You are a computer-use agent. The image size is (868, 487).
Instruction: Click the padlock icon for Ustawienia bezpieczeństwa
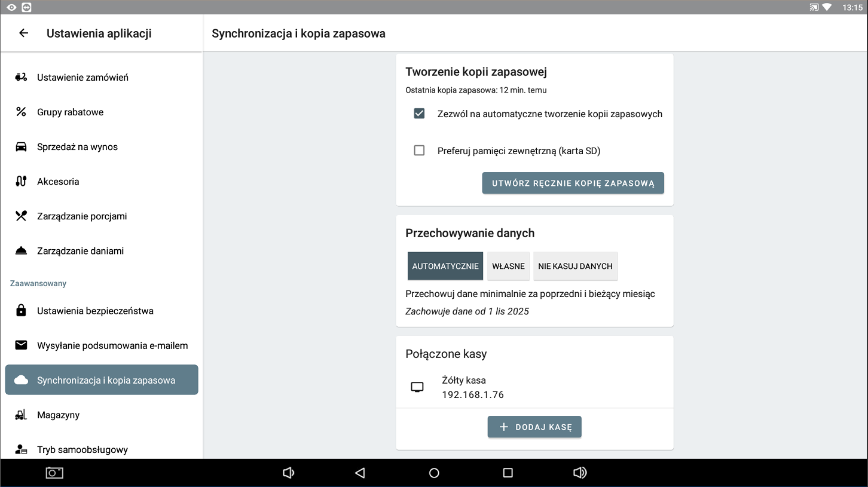21,310
